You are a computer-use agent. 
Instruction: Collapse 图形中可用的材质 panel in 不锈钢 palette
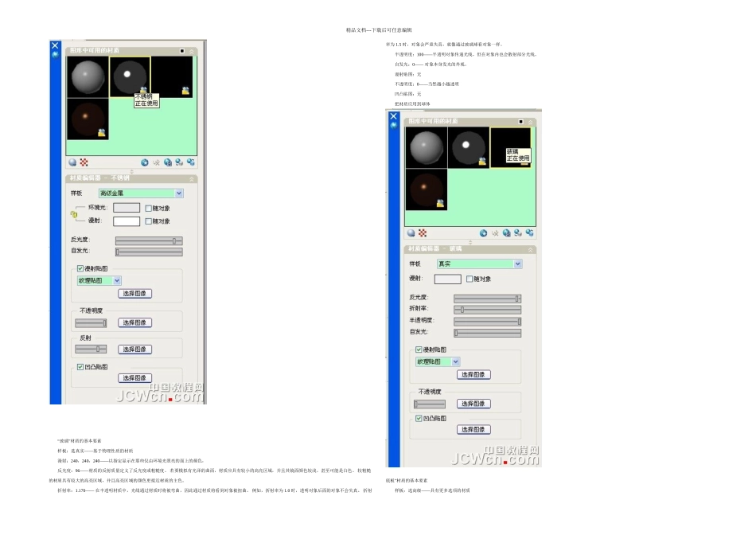[x=192, y=51]
